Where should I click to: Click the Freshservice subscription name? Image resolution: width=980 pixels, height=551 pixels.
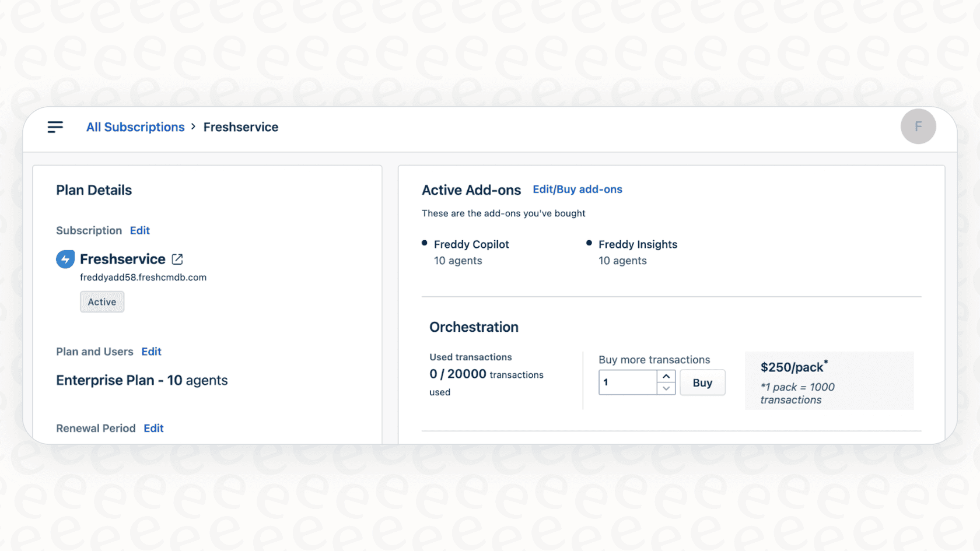pos(123,259)
